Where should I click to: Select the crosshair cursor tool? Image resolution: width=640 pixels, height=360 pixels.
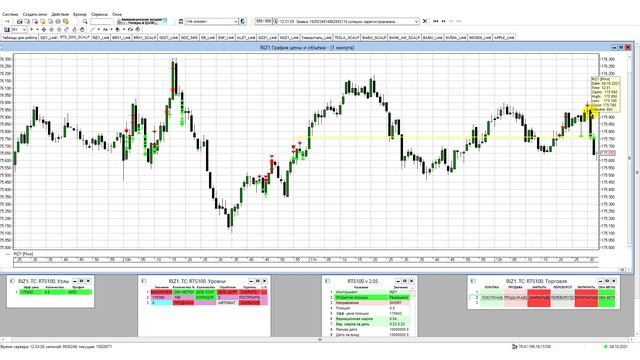tap(43, 29)
